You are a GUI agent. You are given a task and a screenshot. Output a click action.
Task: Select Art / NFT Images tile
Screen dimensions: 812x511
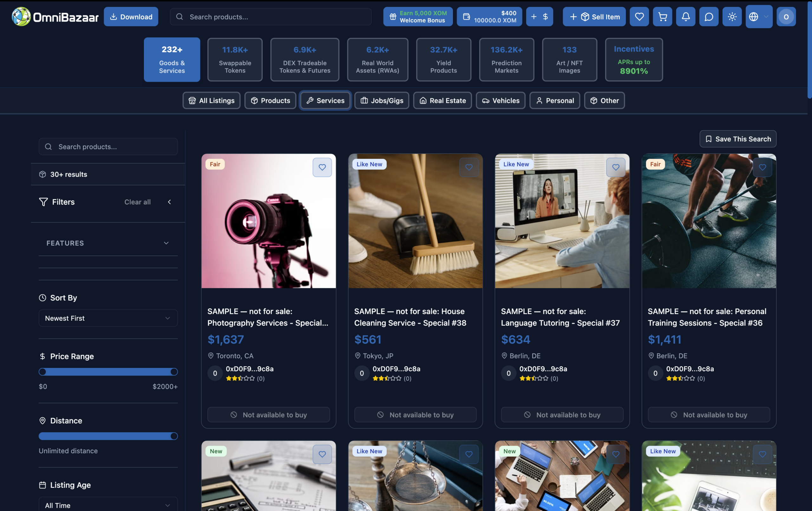[x=570, y=59]
